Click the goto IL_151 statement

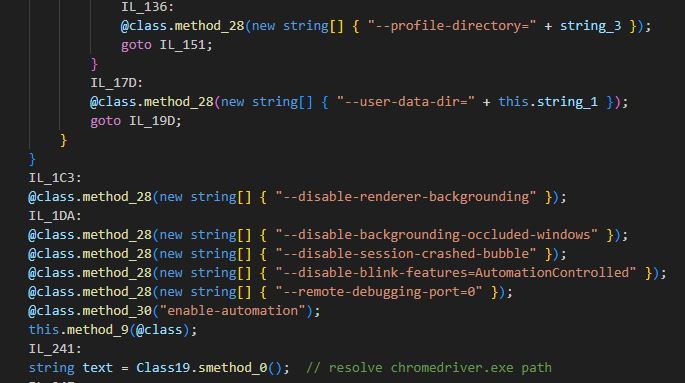click(x=166, y=45)
